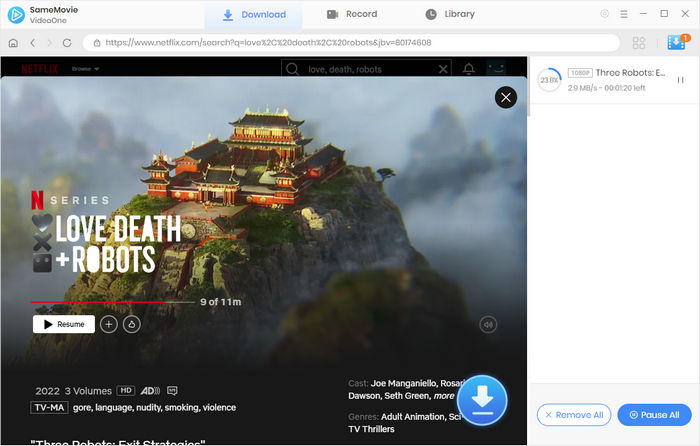This screenshot has height=446, width=700.
Task: Open the application hamburger menu
Action: [625, 14]
